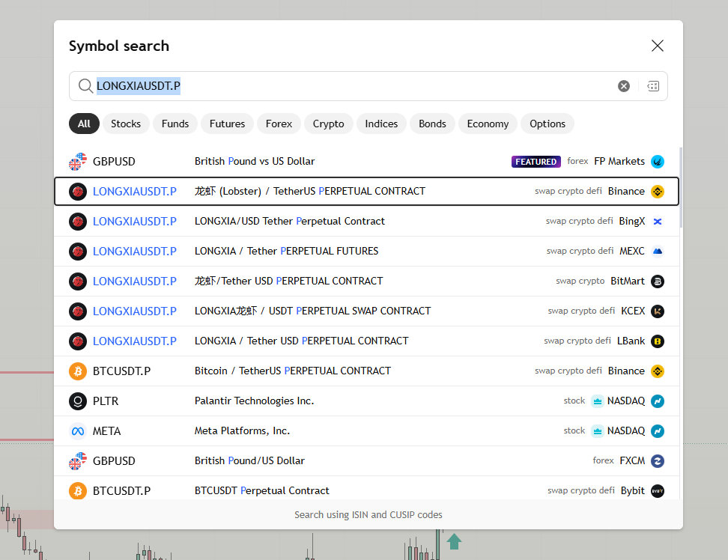Click the crown icon in META row
The height and width of the screenshot is (560, 728).
click(x=598, y=430)
